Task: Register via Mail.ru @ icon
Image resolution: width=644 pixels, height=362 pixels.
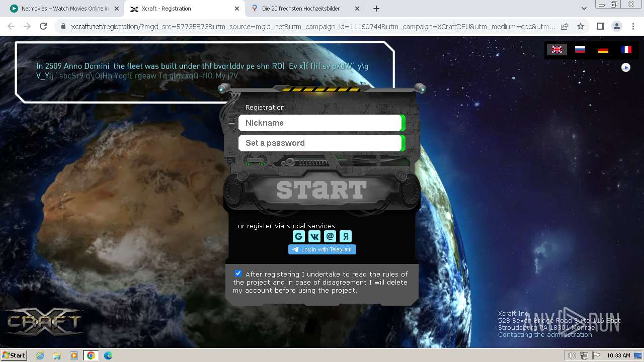Action: click(x=330, y=236)
